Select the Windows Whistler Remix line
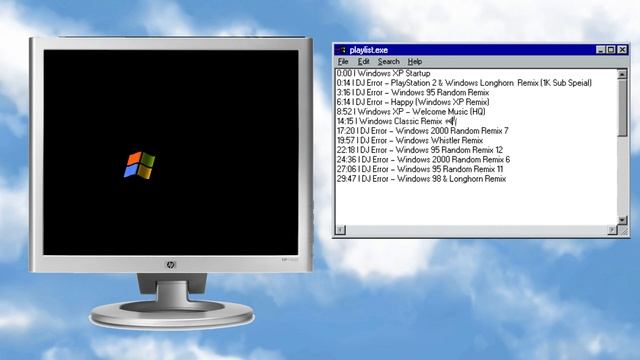Viewport: 640px width, 360px height. point(410,140)
